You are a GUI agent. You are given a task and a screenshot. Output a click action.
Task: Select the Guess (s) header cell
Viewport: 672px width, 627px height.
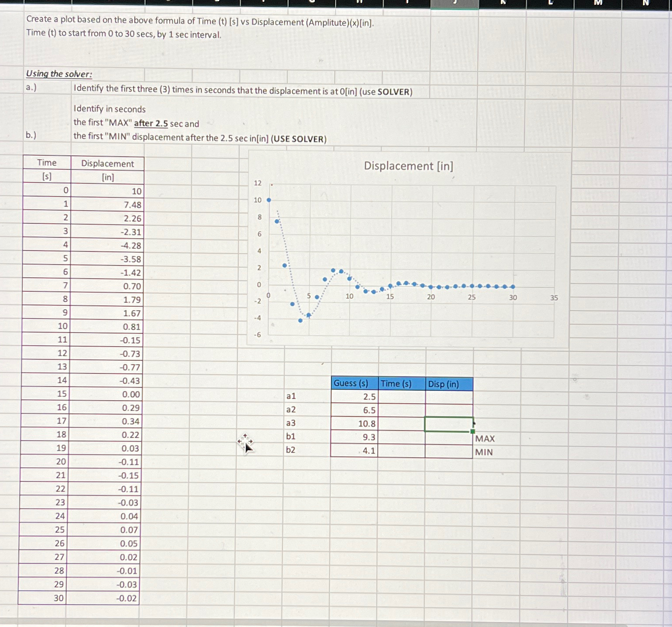click(354, 383)
